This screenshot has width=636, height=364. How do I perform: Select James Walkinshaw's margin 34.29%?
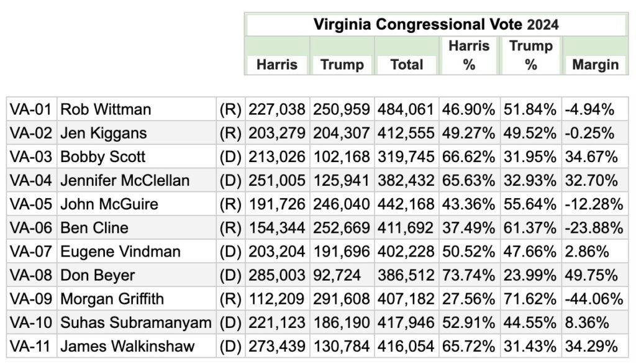click(591, 346)
